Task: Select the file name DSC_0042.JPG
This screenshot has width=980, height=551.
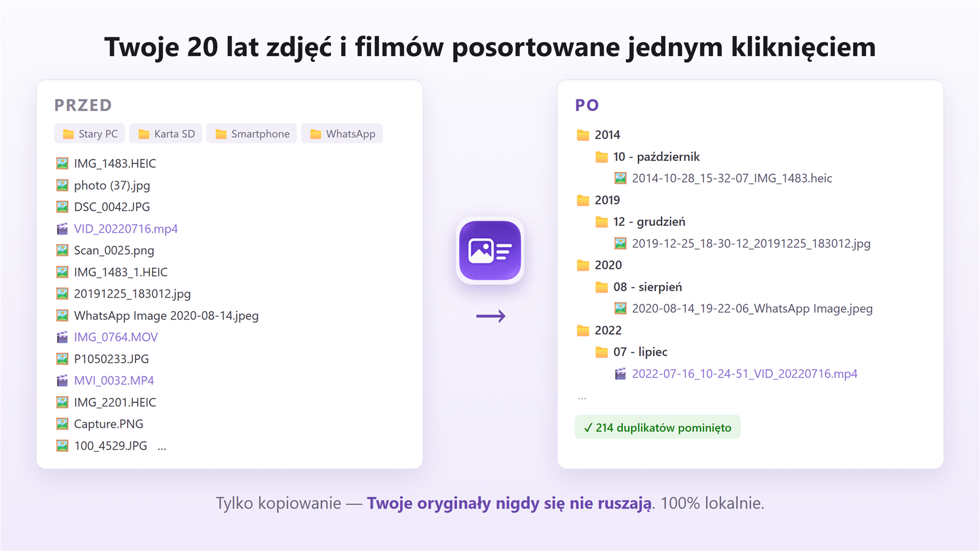Action: (112, 207)
